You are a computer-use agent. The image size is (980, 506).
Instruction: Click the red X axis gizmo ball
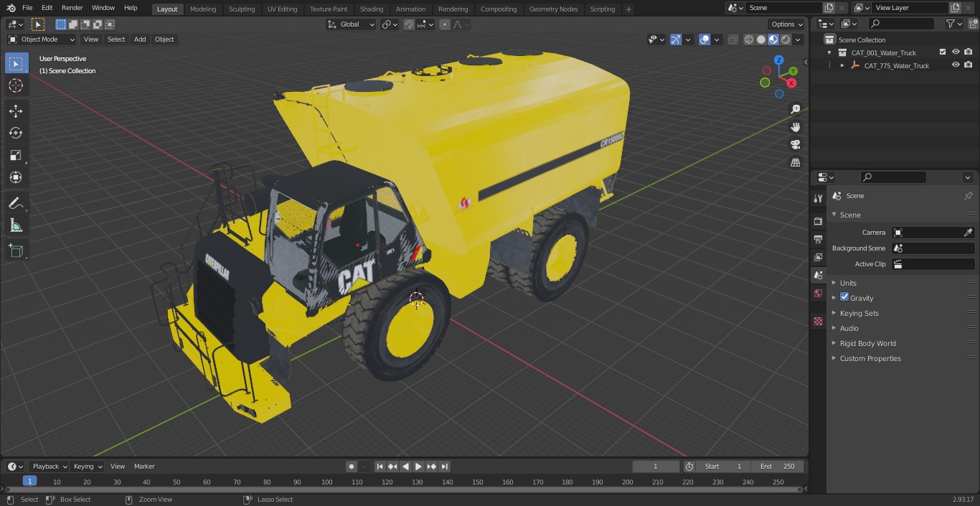click(791, 83)
